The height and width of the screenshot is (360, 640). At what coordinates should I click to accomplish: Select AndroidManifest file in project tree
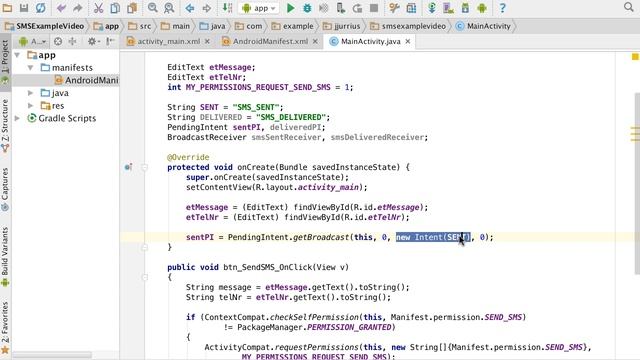coord(86,80)
